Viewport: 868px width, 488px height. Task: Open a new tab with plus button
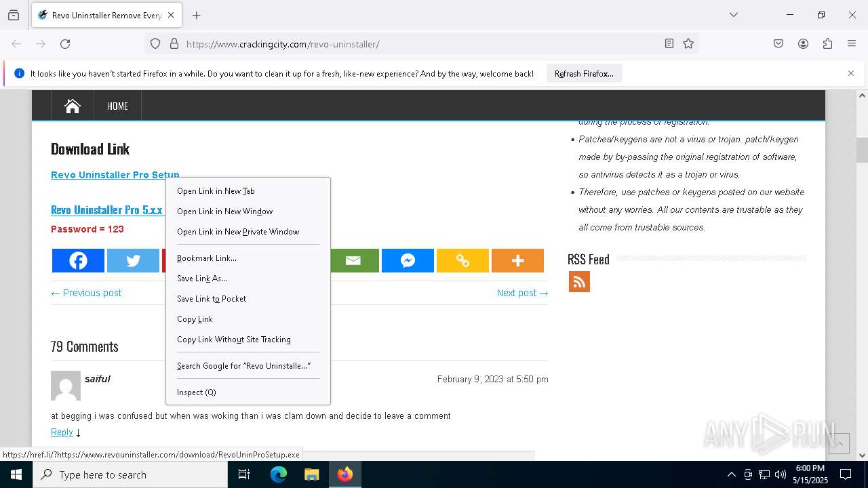tap(196, 15)
